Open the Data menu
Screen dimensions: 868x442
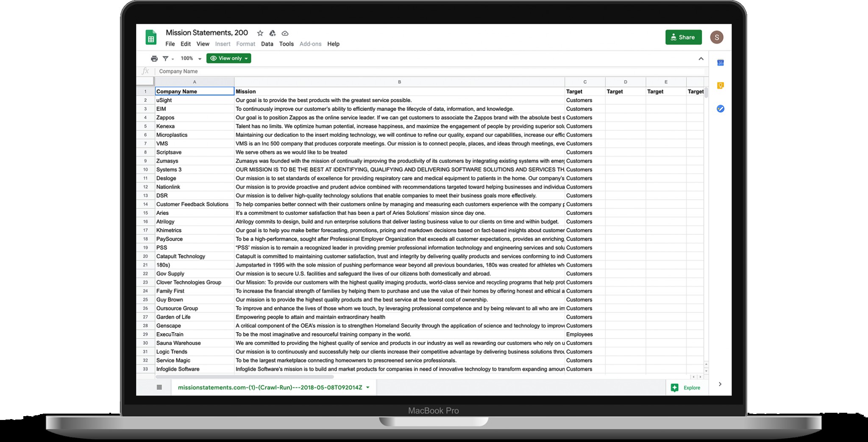(267, 44)
